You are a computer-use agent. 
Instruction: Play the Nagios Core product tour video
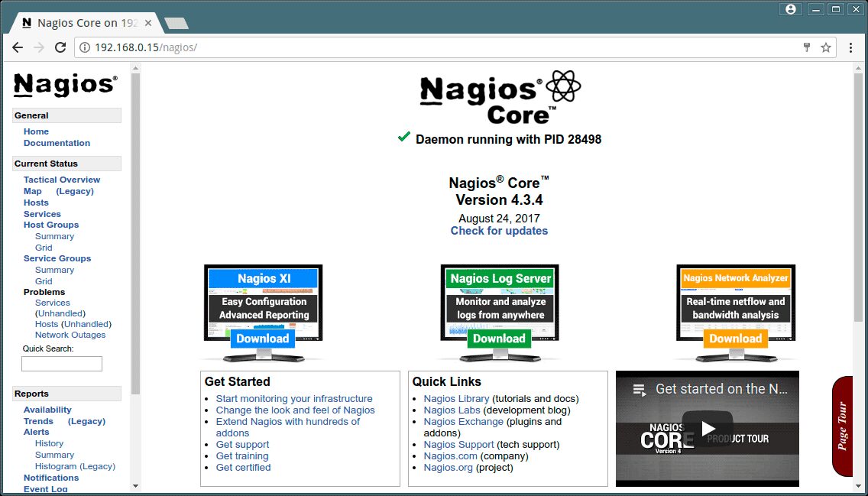tap(707, 428)
